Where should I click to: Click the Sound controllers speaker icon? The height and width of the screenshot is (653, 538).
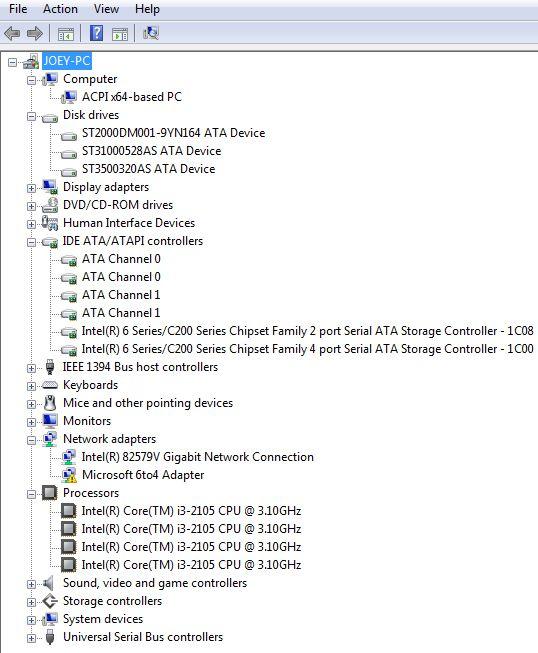49,583
